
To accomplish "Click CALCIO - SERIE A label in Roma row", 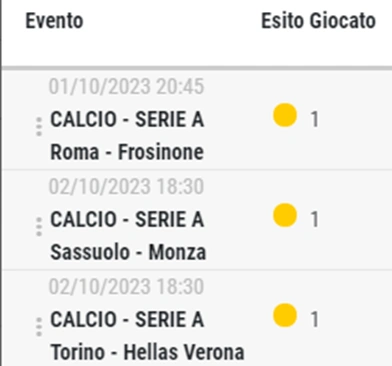I will tap(127, 119).
